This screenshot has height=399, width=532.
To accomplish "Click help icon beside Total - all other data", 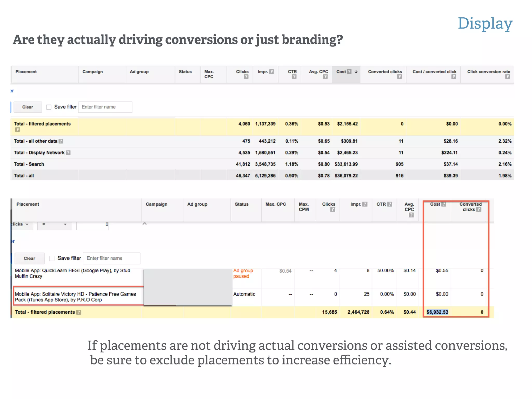I will click(x=61, y=141).
